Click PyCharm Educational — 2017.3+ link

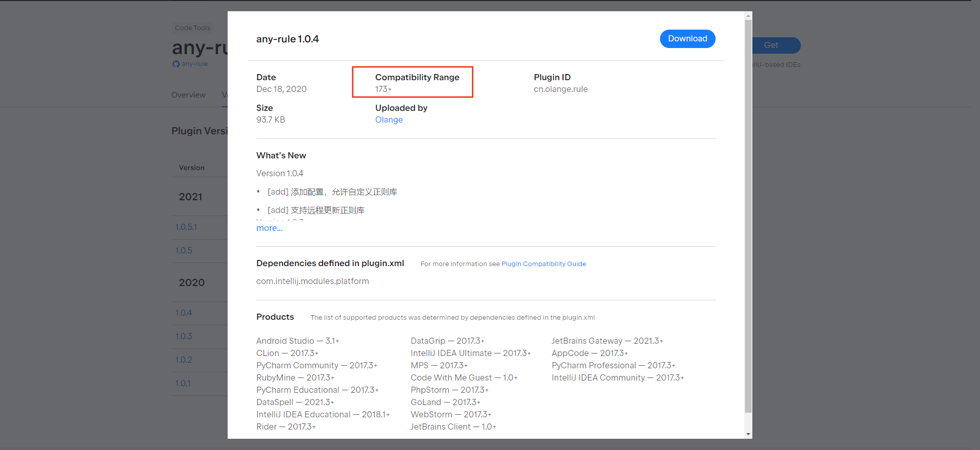click(x=317, y=390)
